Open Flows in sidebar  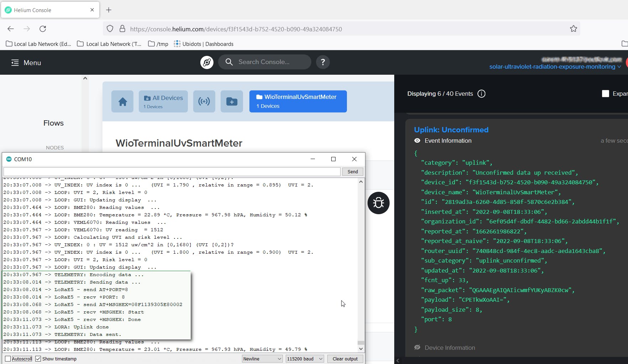(x=53, y=123)
